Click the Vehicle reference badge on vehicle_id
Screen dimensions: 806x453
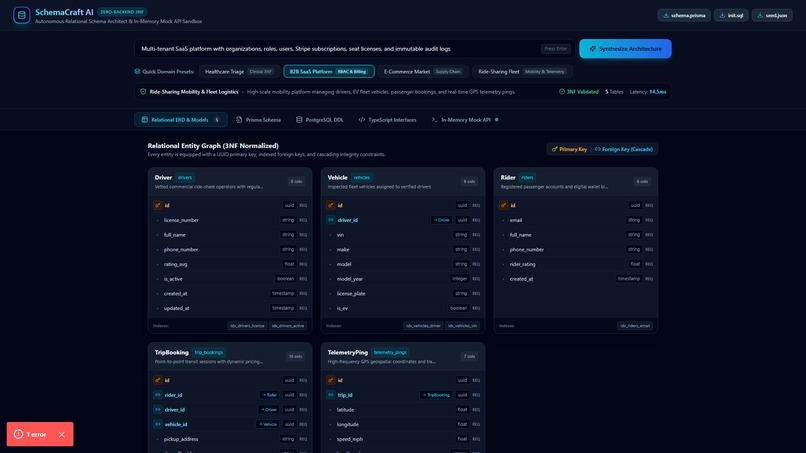point(267,424)
